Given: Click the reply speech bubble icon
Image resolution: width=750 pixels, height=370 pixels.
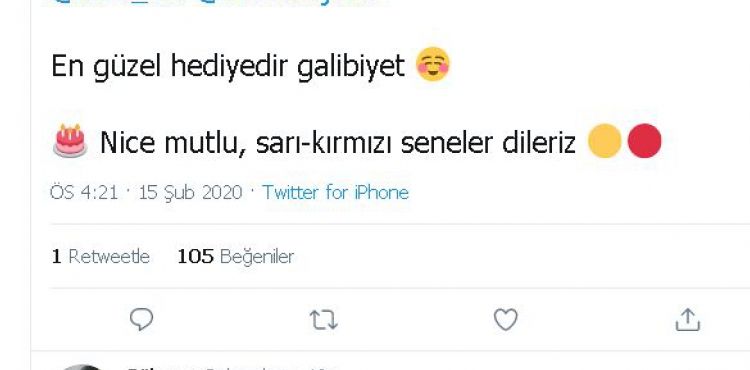Looking at the screenshot, I should click(142, 319).
